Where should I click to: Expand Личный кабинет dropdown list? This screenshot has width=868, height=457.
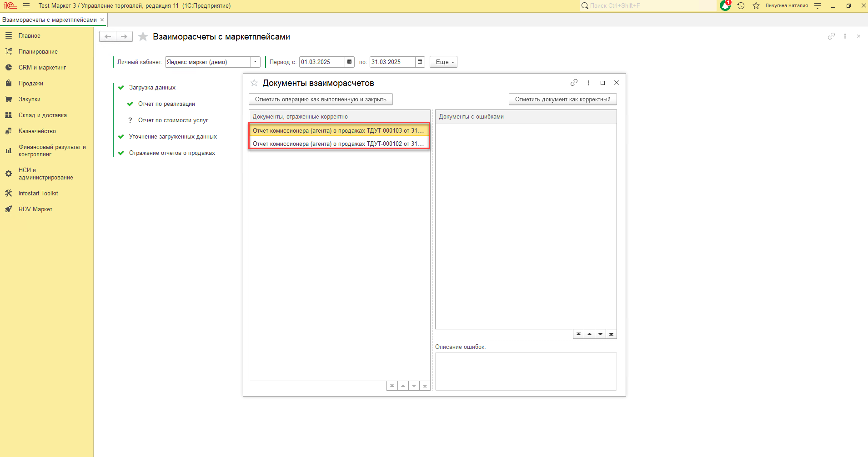(x=255, y=62)
